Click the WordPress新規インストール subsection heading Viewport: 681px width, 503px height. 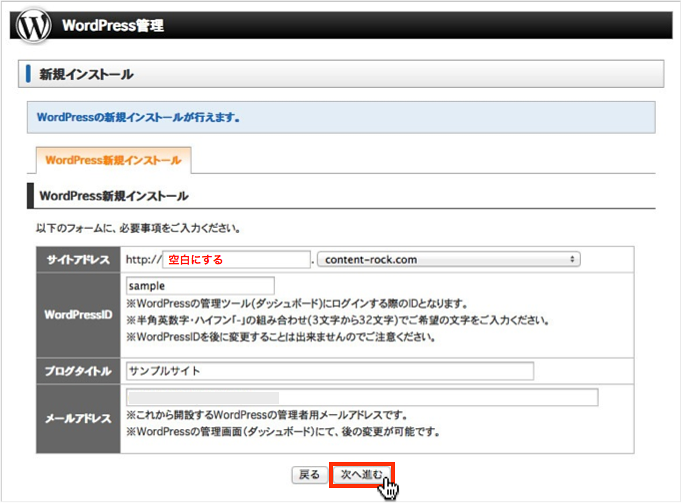114,196
